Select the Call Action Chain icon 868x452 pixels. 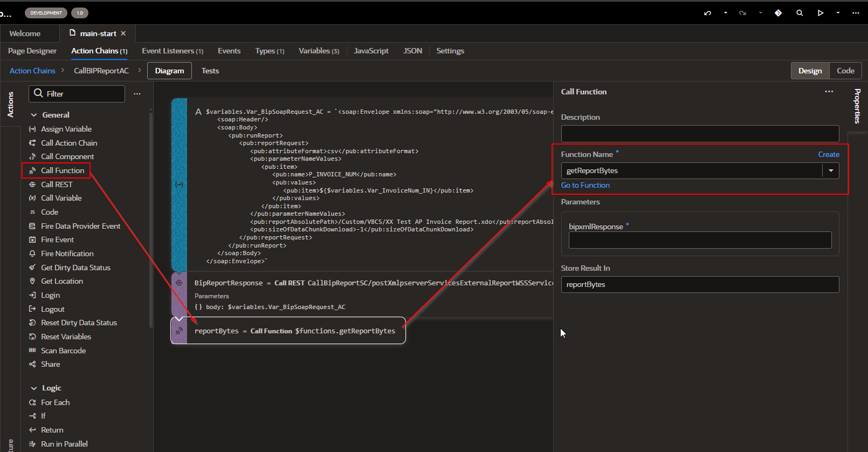coord(32,143)
